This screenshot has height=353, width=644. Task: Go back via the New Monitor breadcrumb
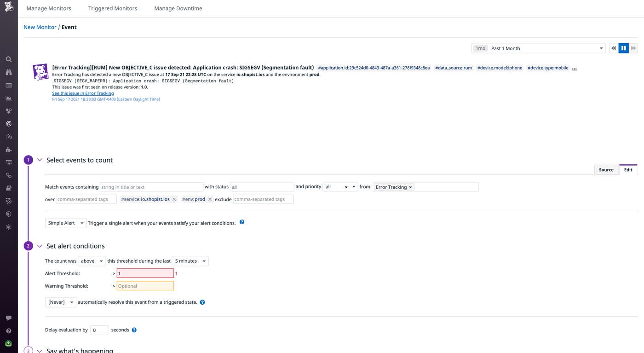coord(40,27)
